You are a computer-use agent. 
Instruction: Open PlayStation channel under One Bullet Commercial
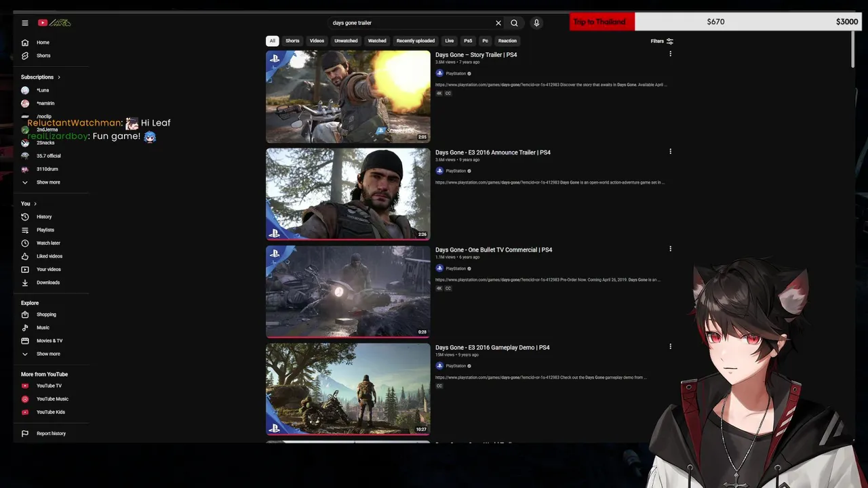pos(456,268)
